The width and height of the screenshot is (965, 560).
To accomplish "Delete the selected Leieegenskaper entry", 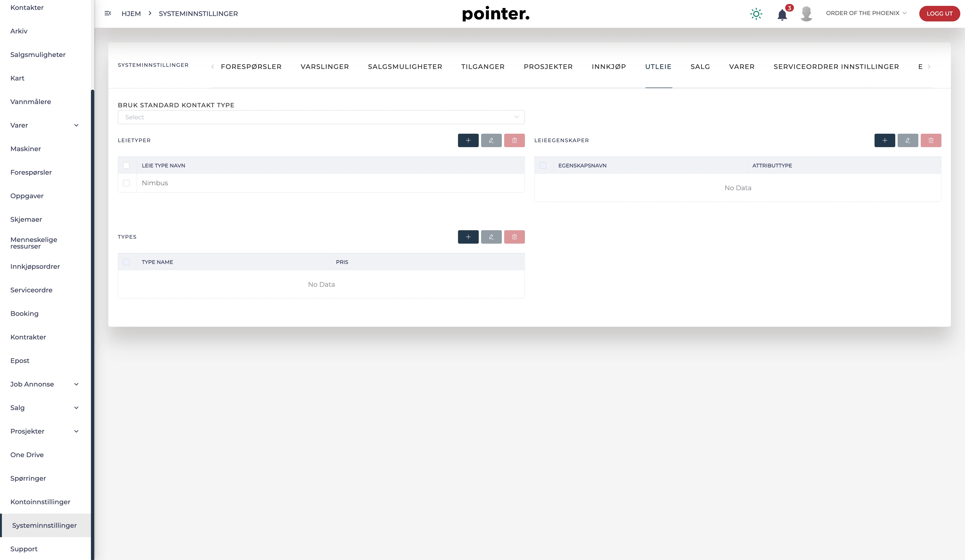I will coord(931,140).
